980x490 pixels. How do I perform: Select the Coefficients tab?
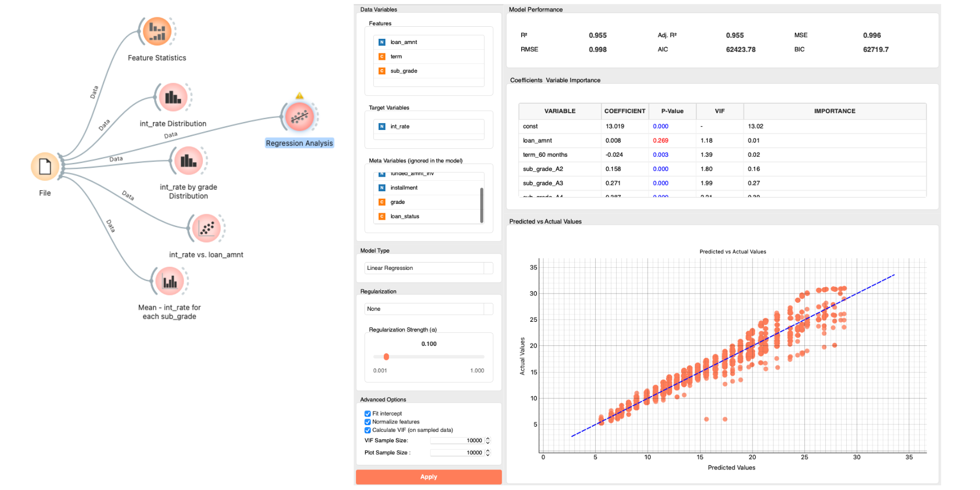526,80
